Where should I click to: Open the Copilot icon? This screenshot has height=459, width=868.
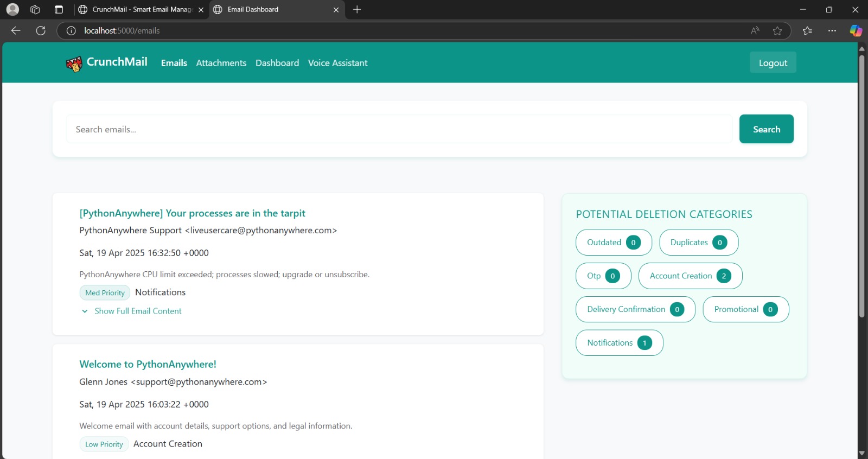coord(856,30)
